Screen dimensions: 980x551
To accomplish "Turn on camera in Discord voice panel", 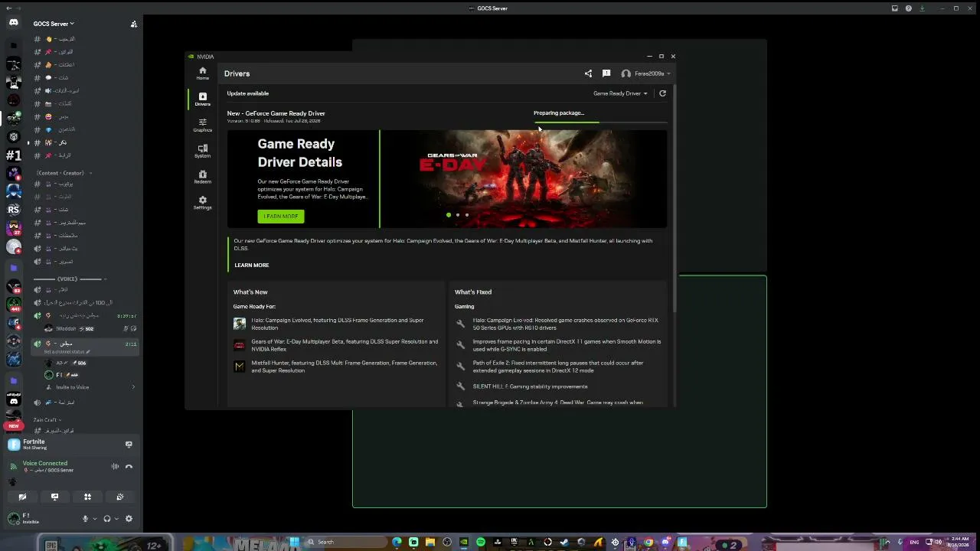I will (x=22, y=497).
